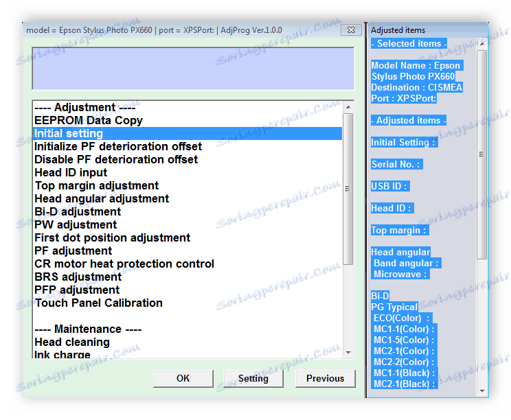Click the Setting button

coord(253,378)
